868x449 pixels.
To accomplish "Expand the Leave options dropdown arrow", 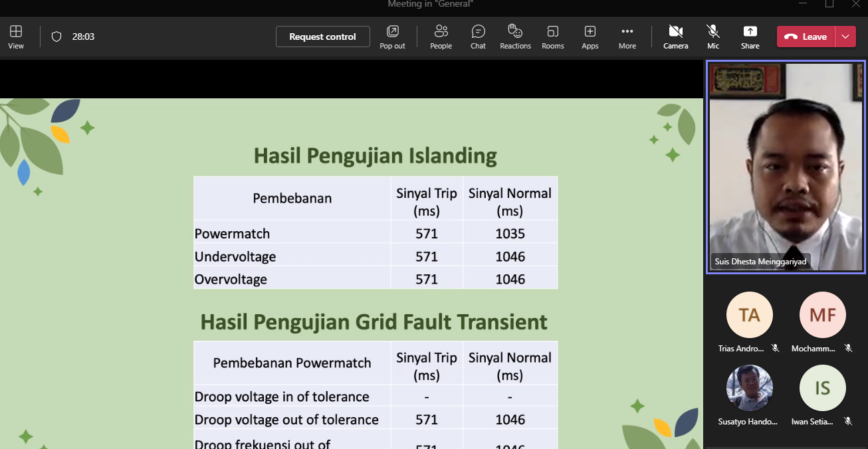I will click(845, 37).
